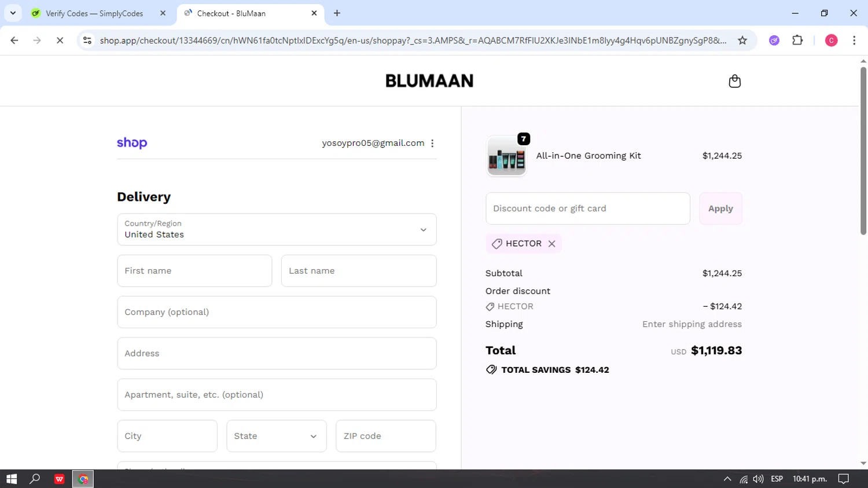This screenshot has height=488, width=868.
Task: Switch to Verify Codes — SimplyCodes tab
Action: 94,13
